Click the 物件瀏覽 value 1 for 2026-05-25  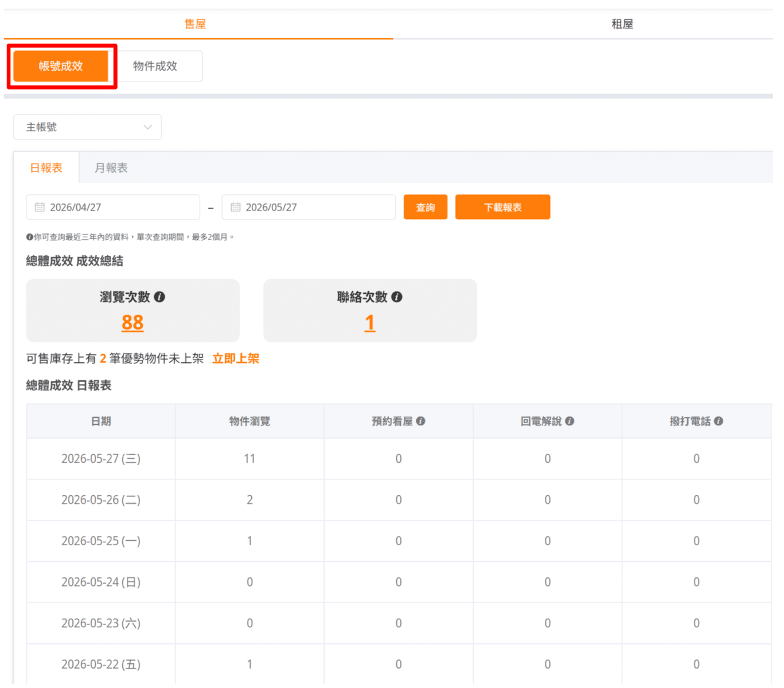pos(249,541)
